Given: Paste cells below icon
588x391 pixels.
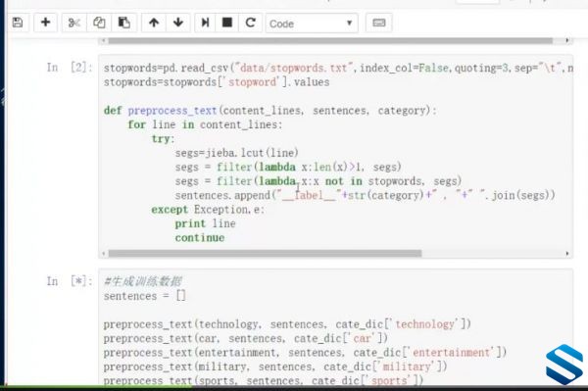Looking at the screenshot, I should (x=124, y=23).
